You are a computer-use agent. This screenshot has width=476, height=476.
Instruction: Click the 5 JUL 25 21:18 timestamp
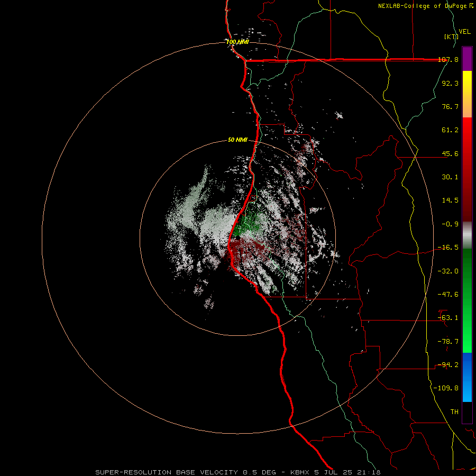click(x=347, y=472)
